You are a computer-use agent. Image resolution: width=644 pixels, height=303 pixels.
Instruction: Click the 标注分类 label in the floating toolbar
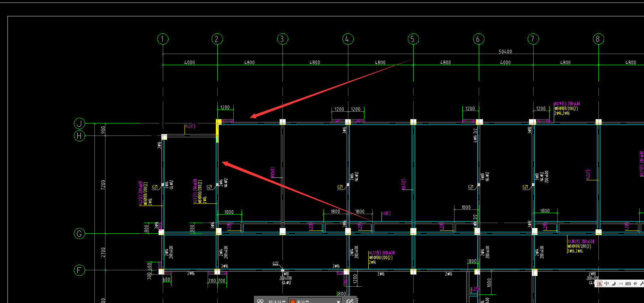click(x=277, y=302)
